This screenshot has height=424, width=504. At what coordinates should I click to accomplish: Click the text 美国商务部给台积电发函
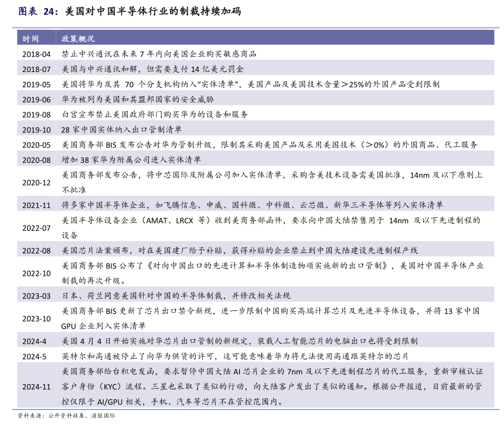pyautogui.click(x=108, y=371)
